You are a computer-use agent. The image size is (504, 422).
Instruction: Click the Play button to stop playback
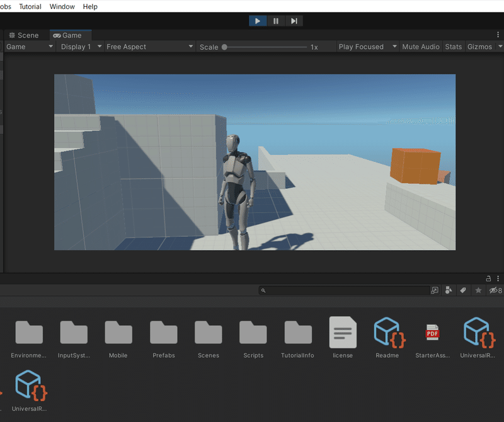pyautogui.click(x=257, y=21)
